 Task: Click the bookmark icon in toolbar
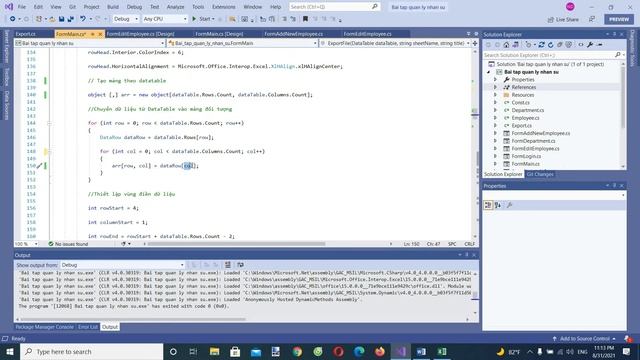(x=305, y=19)
